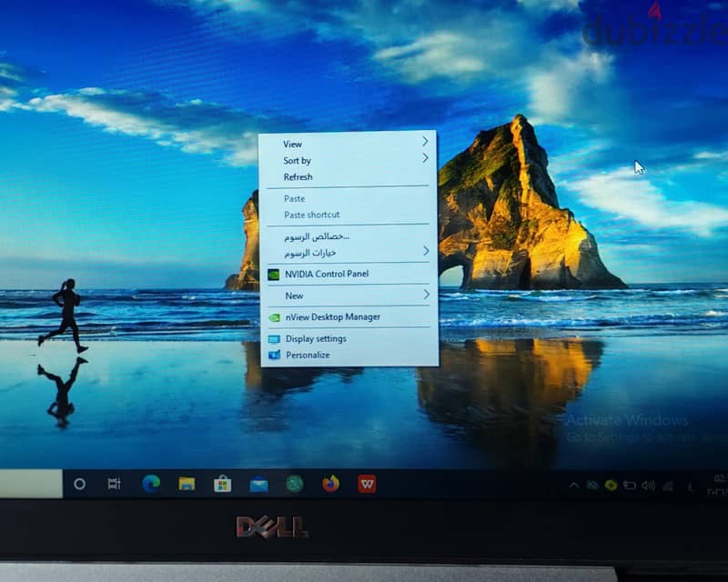728x582 pixels.
Task: Open خيارات الرسوم graphics options submenu
Action: [x=349, y=253]
